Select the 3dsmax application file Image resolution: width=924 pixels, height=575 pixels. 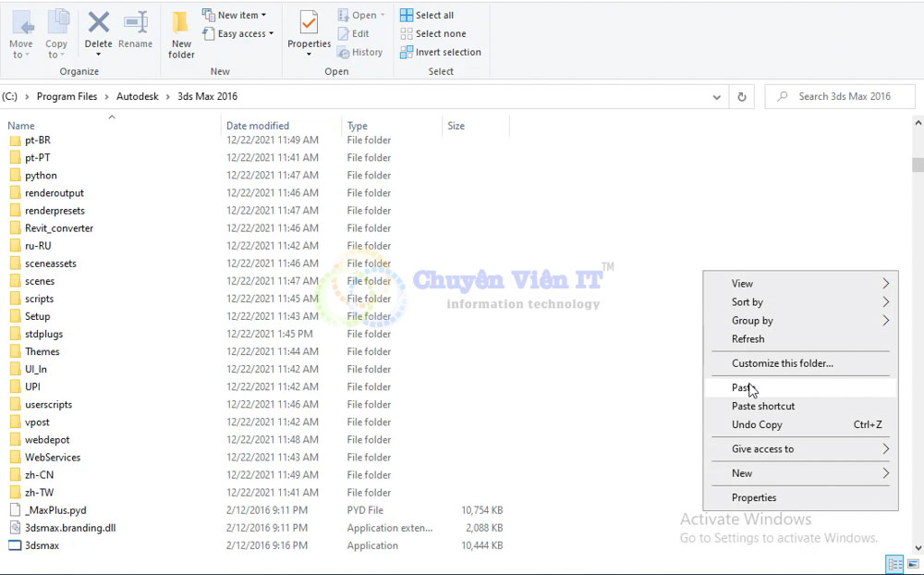[42, 545]
